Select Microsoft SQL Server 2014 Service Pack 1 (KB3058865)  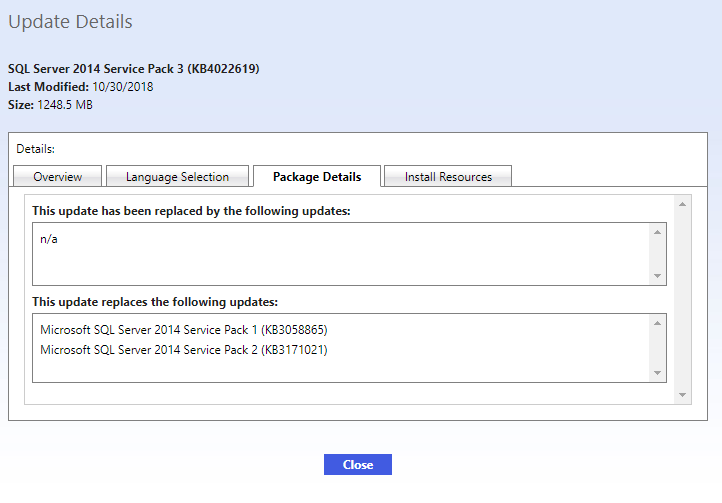[x=184, y=330]
